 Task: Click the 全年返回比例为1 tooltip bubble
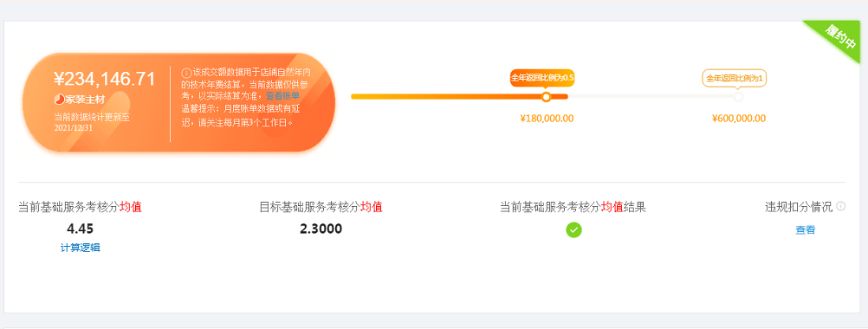734,78
